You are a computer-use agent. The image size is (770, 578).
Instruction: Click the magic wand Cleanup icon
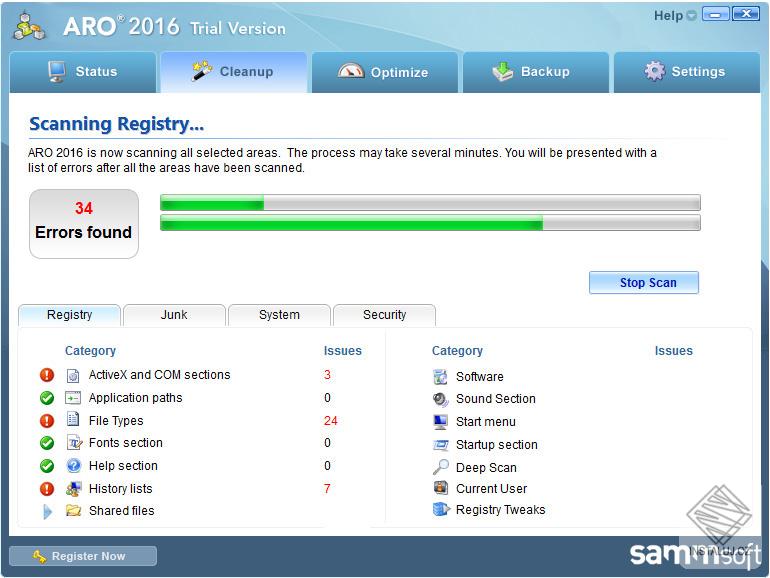point(202,71)
